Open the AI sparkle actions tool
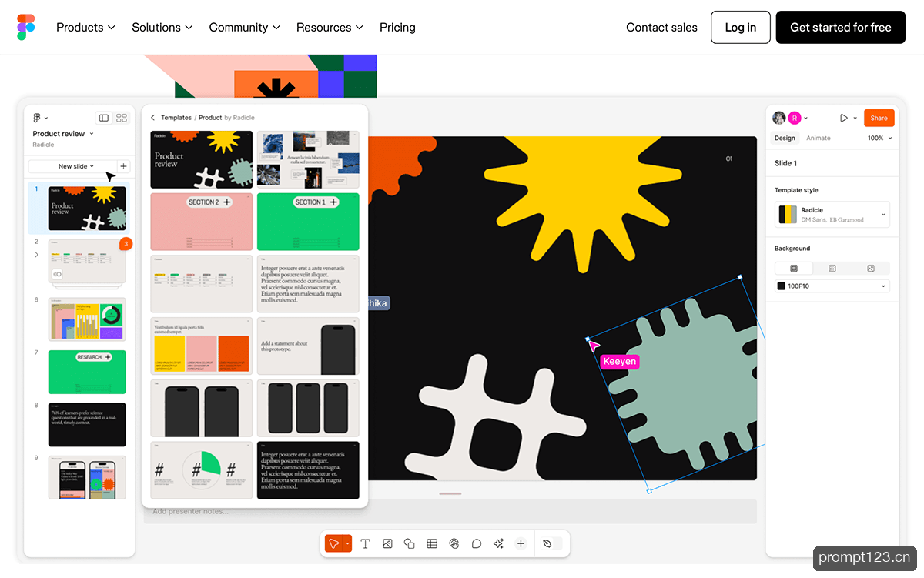This screenshot has height=578, width=924. [498, 543]
